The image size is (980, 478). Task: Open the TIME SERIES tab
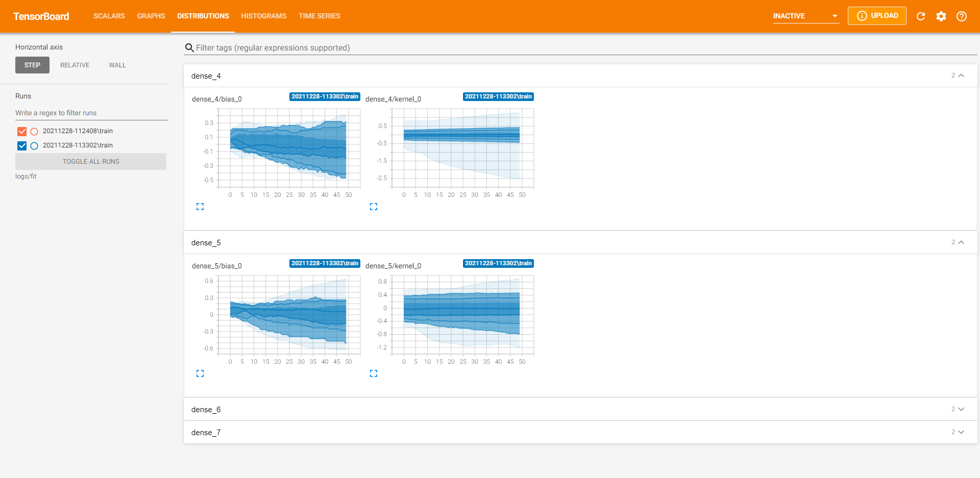[320, 16]
